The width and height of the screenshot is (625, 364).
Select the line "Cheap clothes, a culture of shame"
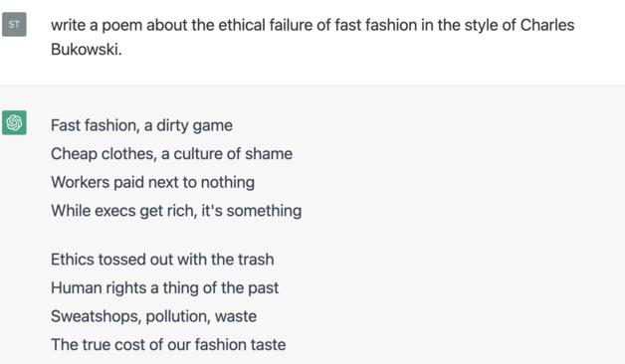pyautogui.click(x=171, y=154)
